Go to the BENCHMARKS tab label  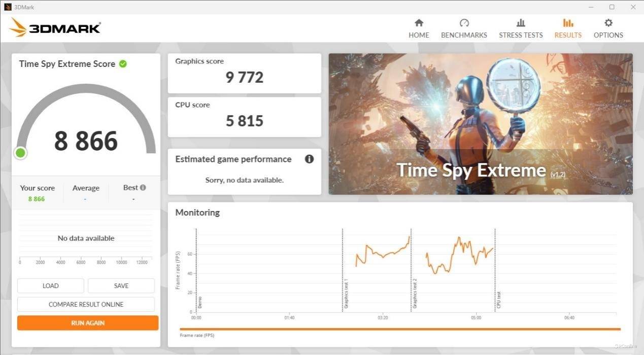coord(464,35)
